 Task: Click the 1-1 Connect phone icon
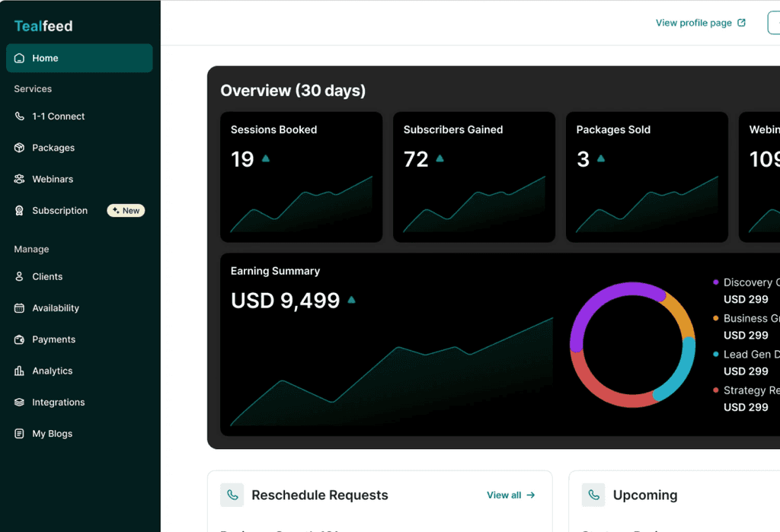tap(19, 116)
